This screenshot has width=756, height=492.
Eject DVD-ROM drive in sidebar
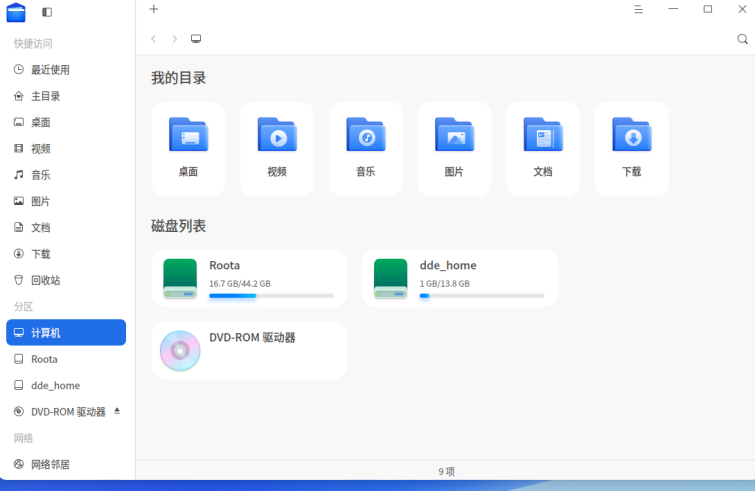point(117,411)
